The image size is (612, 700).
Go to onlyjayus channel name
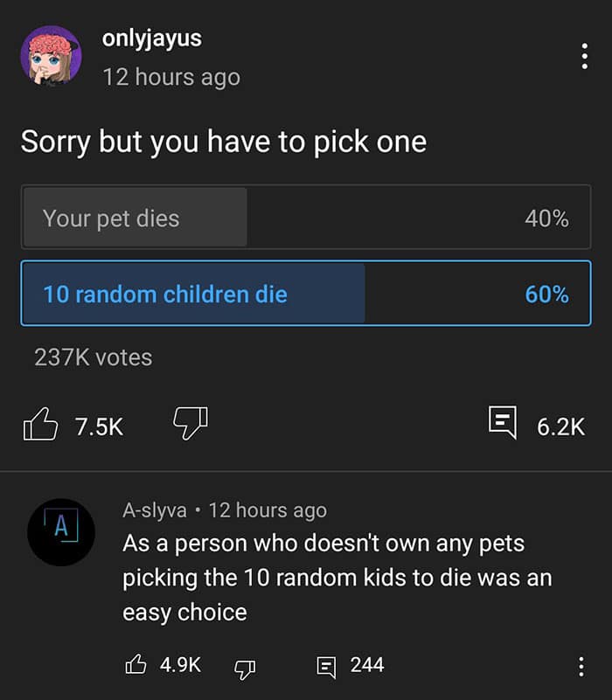(x=152, y=38)
